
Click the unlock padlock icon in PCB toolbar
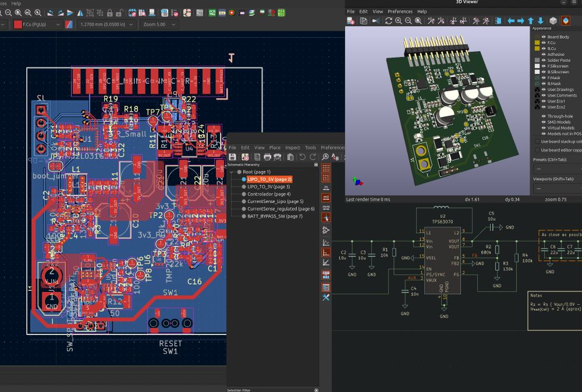tap(119, 13)
